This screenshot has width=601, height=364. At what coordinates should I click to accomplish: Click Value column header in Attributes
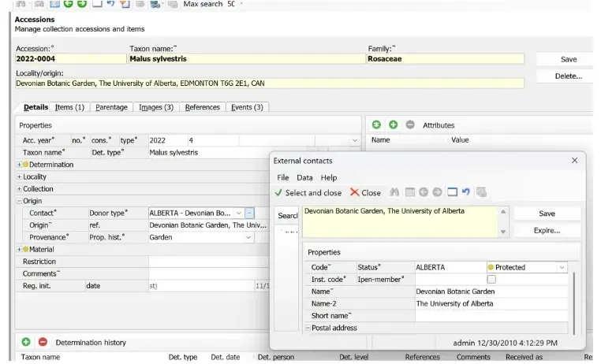pos(460,139)
